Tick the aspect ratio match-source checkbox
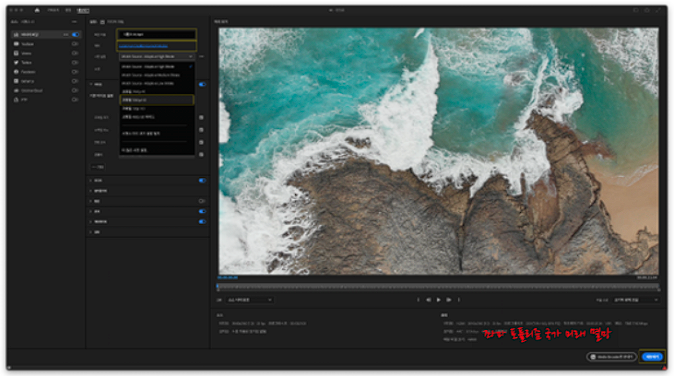 pyautogui.click(x=201, y=154)
